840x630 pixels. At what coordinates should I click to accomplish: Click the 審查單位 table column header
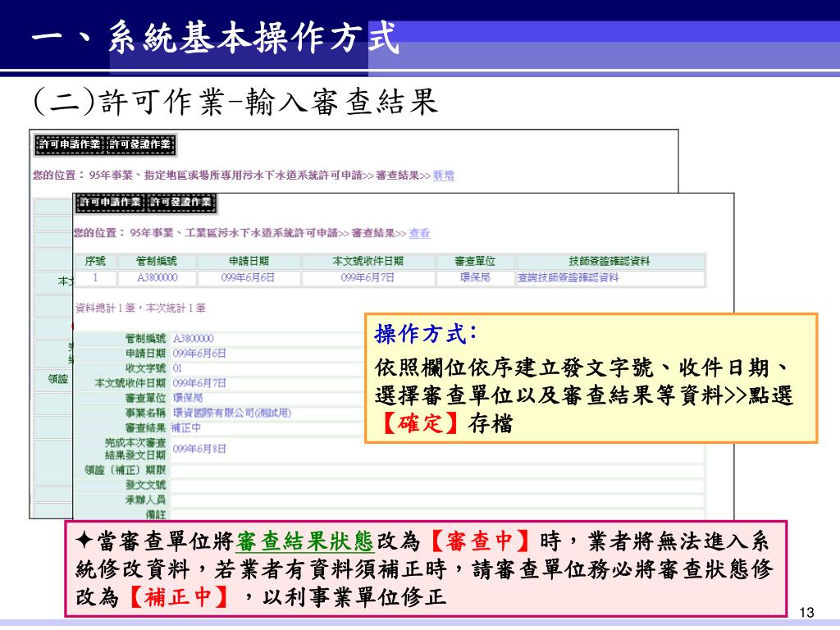pyautogui.click(x=475, y=262)
